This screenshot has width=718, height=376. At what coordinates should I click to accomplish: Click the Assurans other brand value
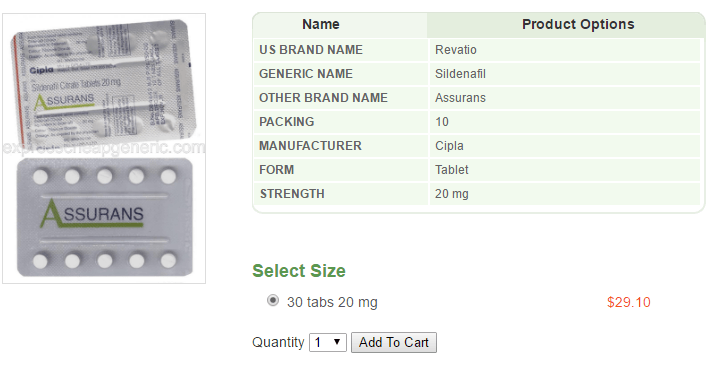(x=460, y=98)
